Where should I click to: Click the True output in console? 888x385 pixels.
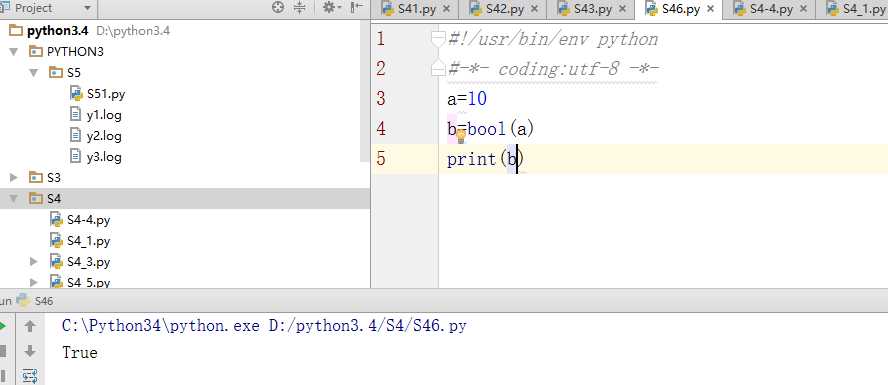(80, 352)
